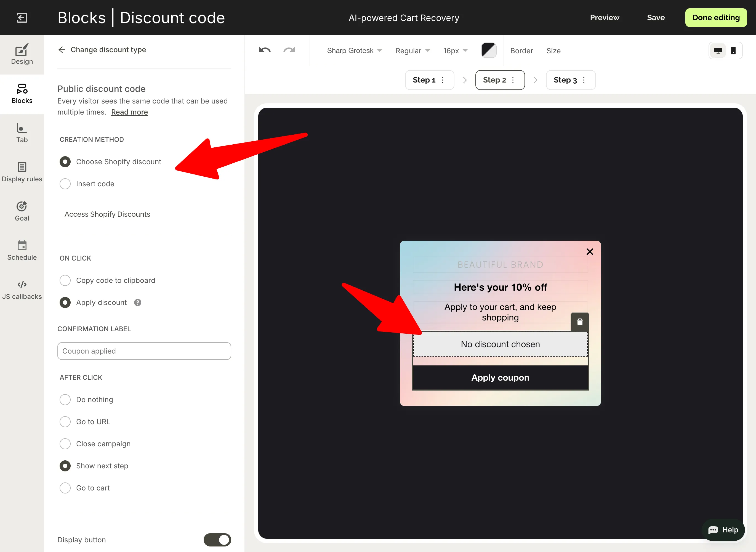Open the Apply discount help tooltip icon
This screenshot has width=756, height=552.
click(138, 302)
